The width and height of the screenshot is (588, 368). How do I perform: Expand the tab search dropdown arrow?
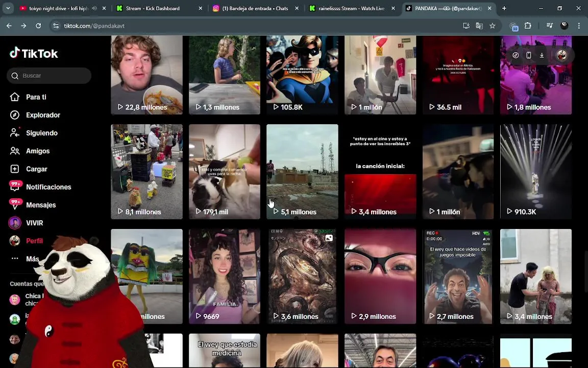click(x=8, y=8)
